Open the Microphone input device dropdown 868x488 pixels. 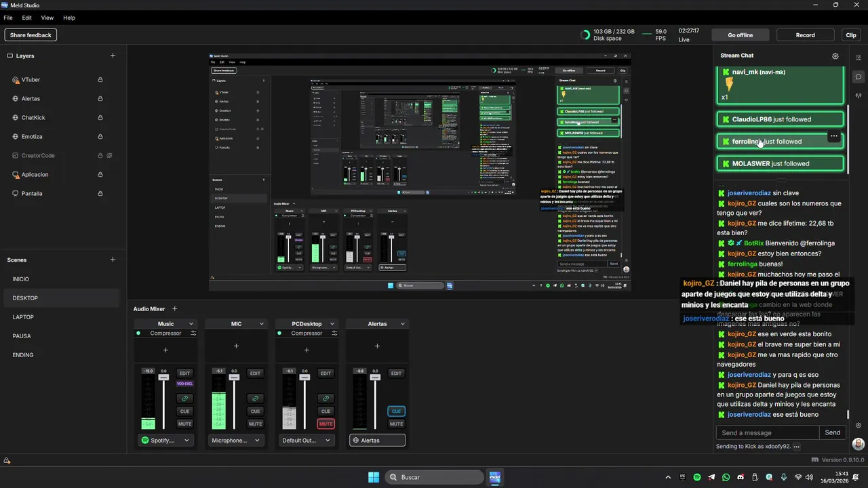[x=236, y=441]
